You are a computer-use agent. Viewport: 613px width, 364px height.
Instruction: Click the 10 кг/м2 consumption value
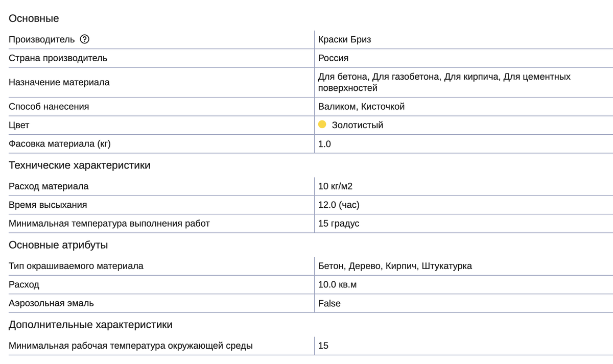(335, 186)
